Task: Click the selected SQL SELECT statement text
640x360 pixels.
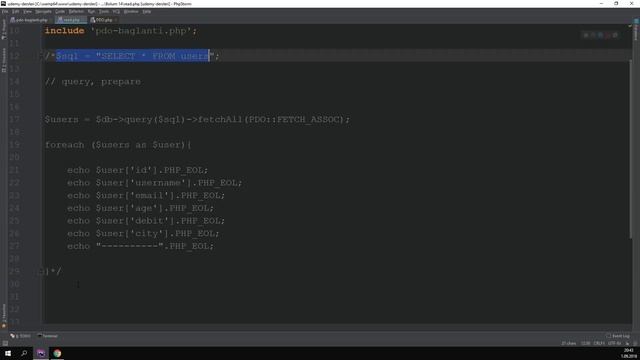Action: coord(132,56)
